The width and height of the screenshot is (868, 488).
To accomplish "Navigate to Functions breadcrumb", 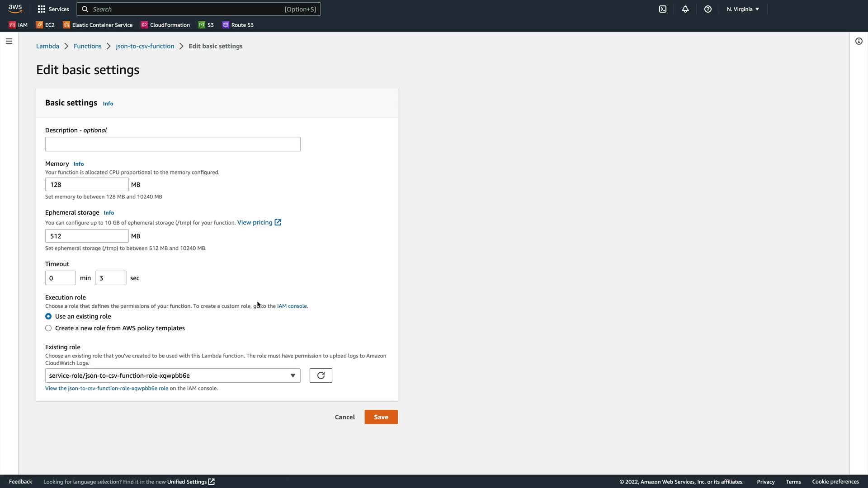I will click(87, 46).
